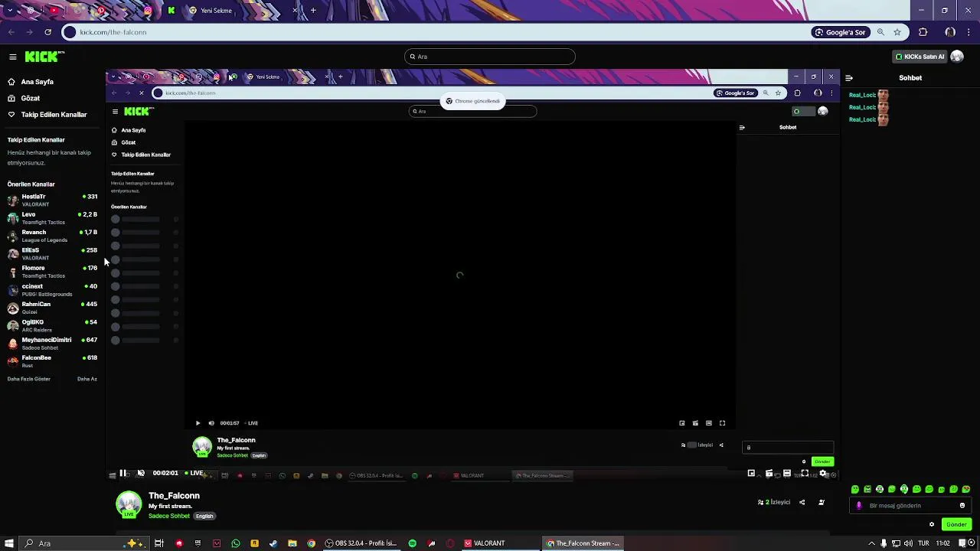
Task: Enable picture-in-picture in the player
Action: point(751,473)
